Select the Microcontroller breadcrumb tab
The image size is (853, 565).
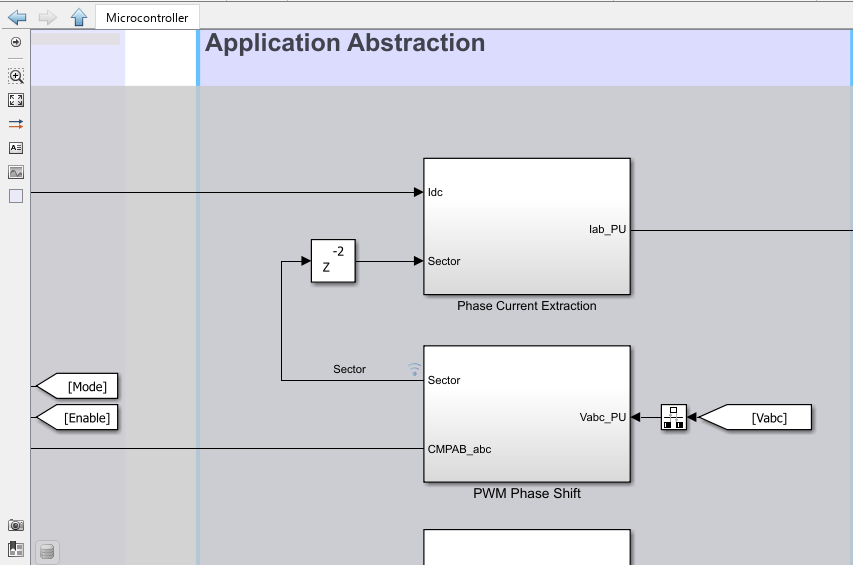pos(147,17)
